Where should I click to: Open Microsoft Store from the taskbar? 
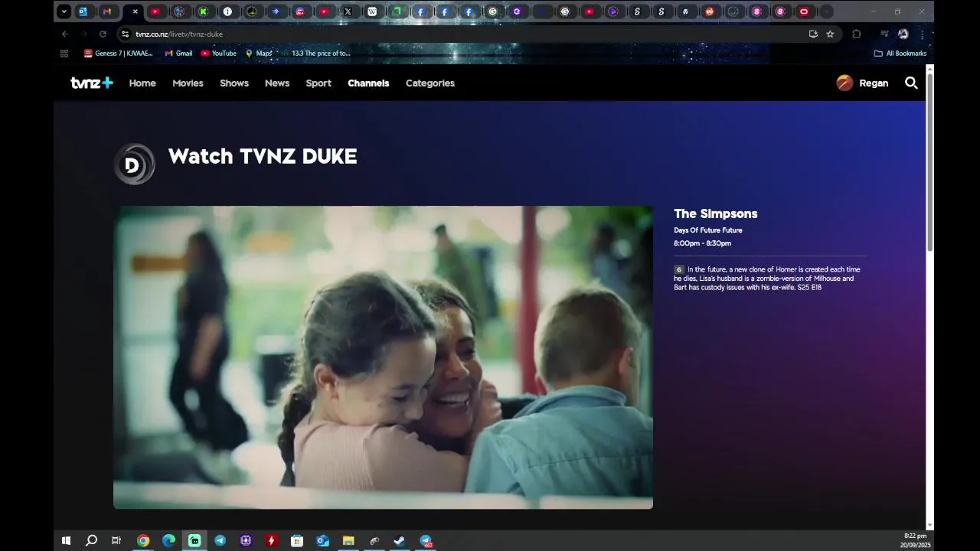[x=297, y=540]
